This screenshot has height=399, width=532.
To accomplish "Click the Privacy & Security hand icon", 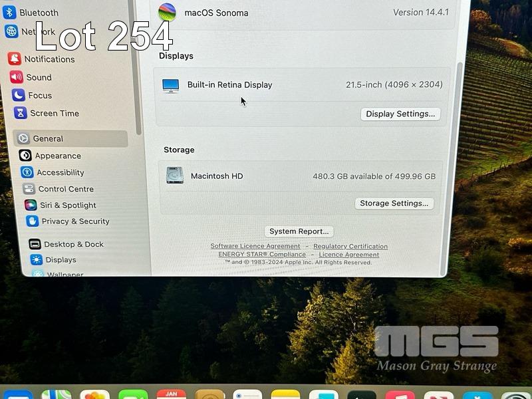I will [32, 221].
